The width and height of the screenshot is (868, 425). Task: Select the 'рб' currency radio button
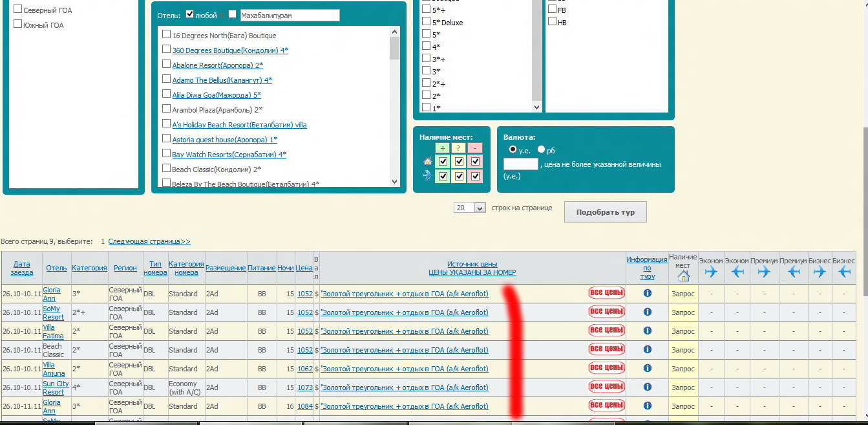[542, 149]
